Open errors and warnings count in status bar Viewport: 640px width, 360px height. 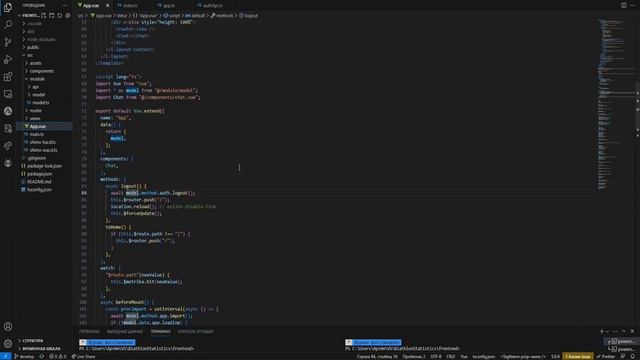(x=58, y=356)
